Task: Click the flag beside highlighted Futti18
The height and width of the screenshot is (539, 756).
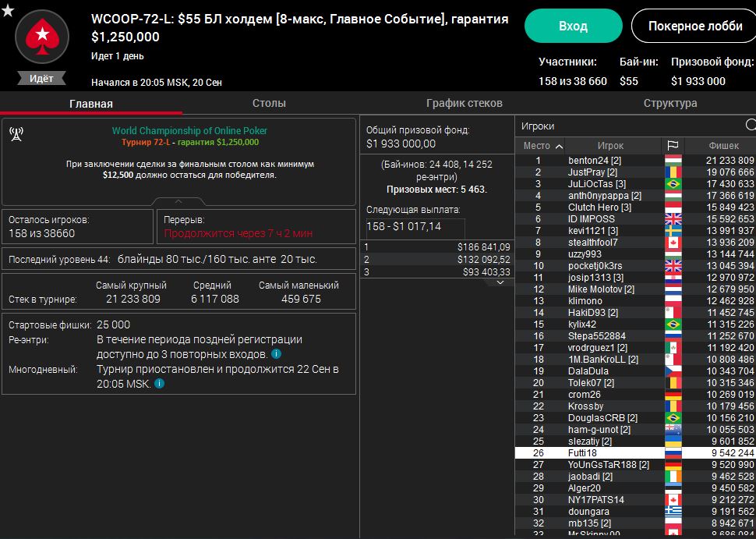Action: 673,453
